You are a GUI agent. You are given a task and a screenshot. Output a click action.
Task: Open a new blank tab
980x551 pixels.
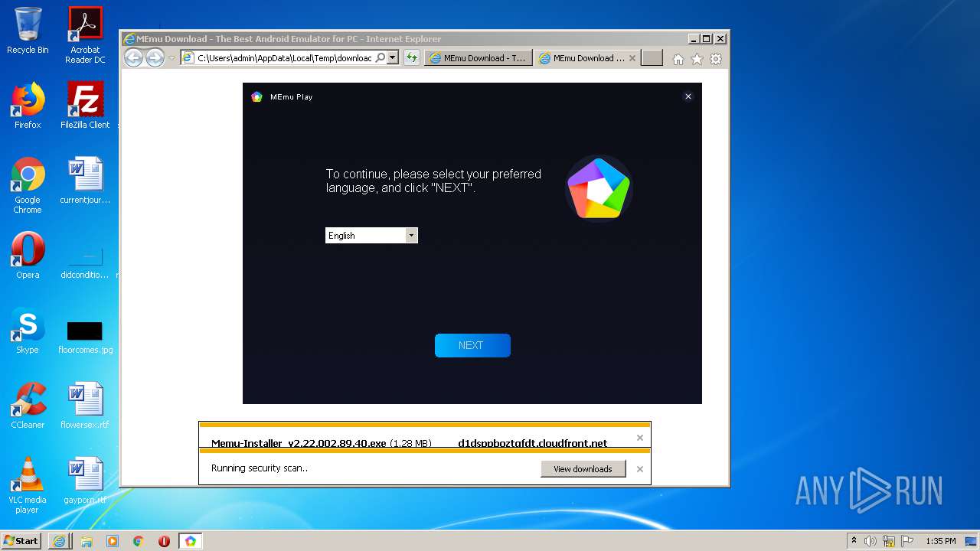[652, 58]
